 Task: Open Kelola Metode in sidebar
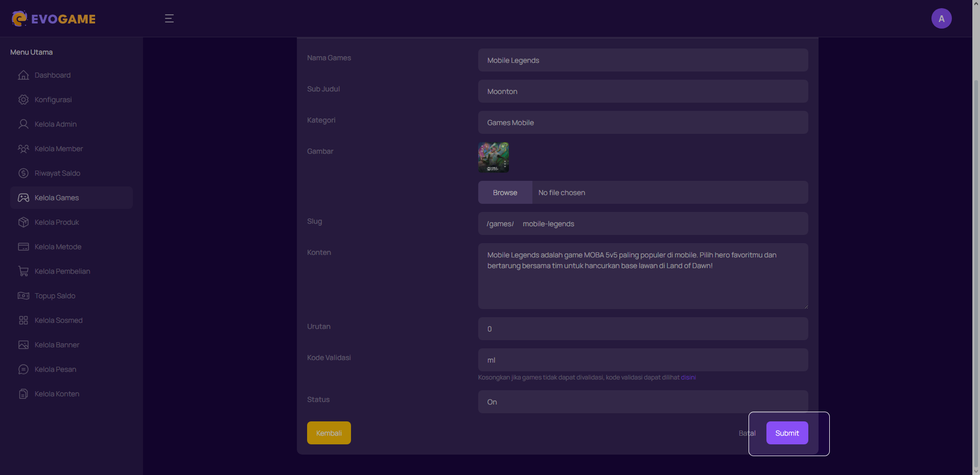(x=72, y=247)
